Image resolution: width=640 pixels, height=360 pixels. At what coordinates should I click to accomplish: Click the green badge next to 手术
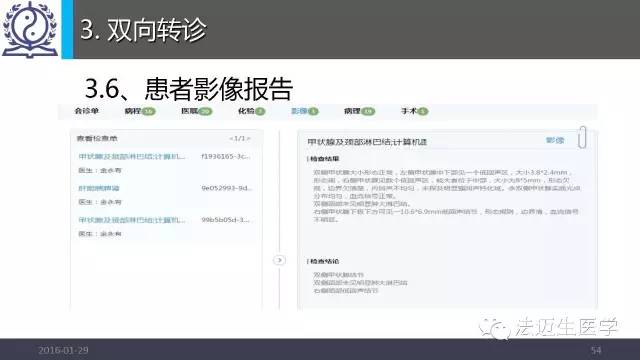pos(422,111)
